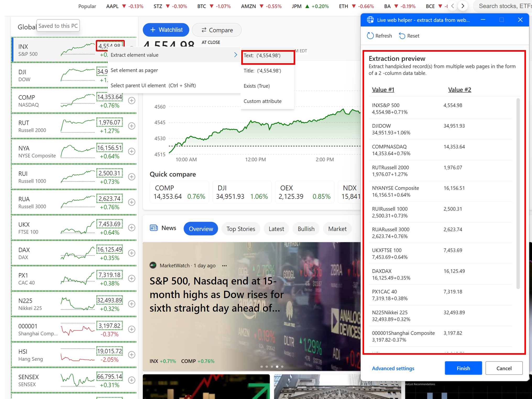Click the plus icon next to DJI DOW

tap(132, 75)
